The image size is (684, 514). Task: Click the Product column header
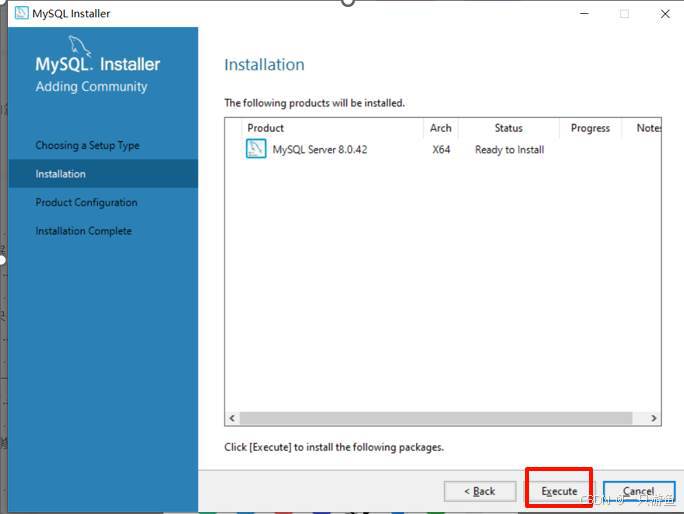(332, 128)
